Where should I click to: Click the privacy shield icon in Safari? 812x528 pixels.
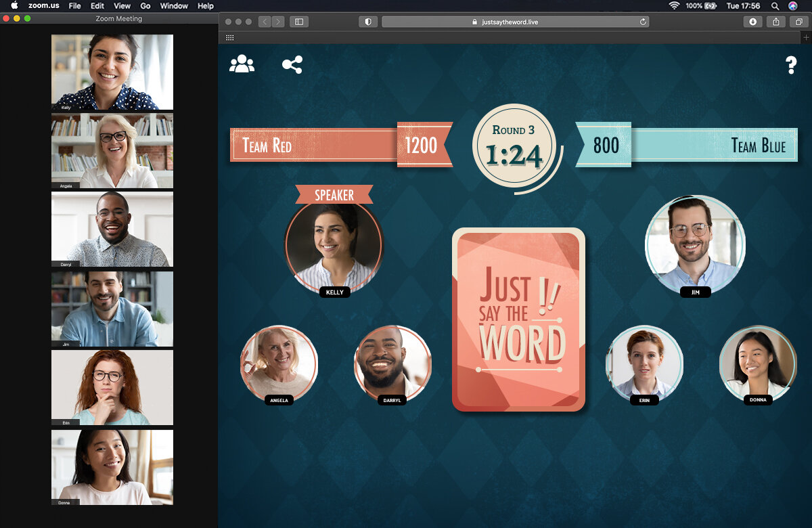pos(368,22)
